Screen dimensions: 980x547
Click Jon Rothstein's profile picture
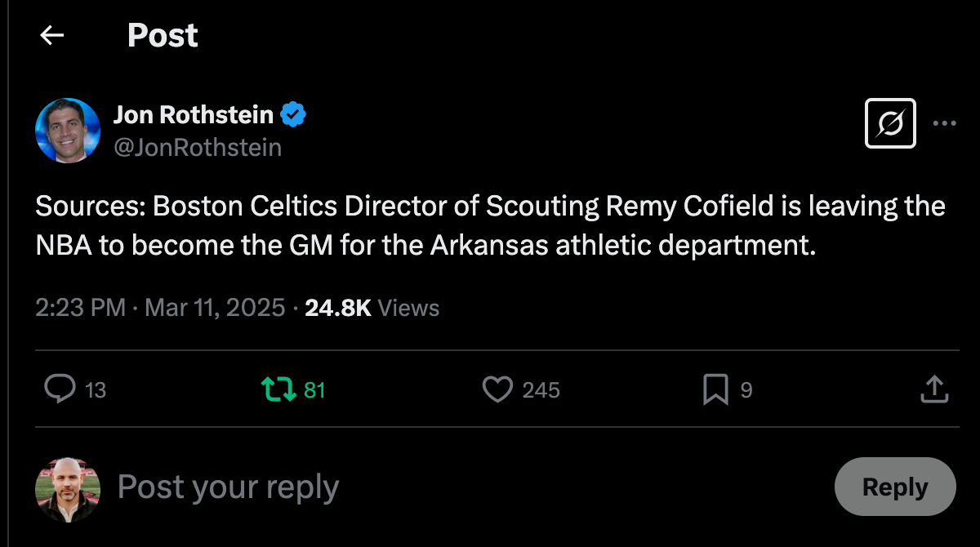pyautogui.click(x=68, y=129)
